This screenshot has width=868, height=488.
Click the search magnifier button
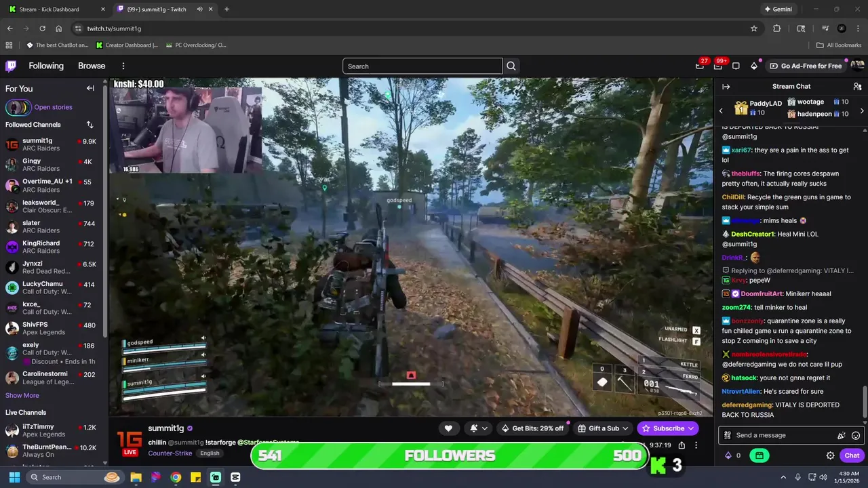point(511,66)
